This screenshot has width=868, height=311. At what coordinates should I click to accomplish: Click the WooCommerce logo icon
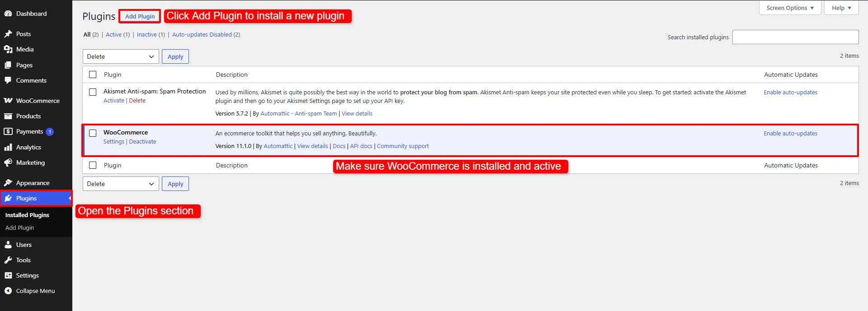pos(8,101)
